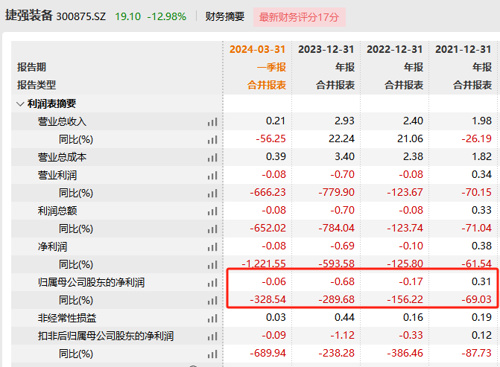Collapse the 利润表摘要 section
500x367 pixels.
click(20, 104)
